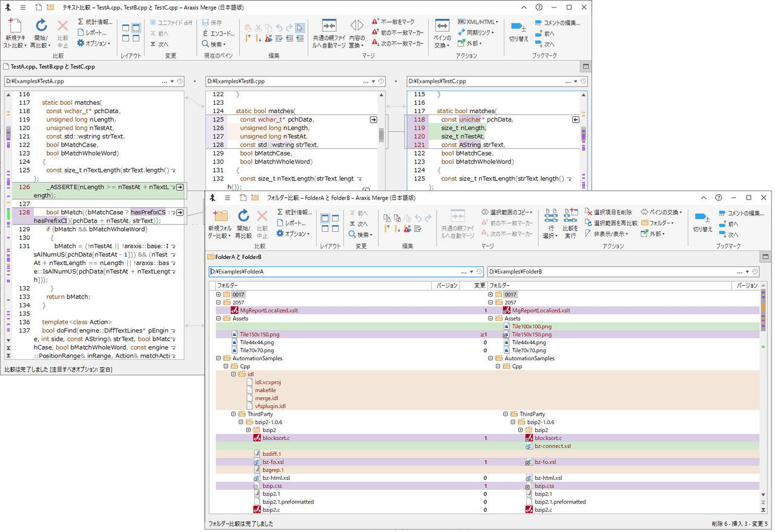Click 切り替え bookmark toggle in folder comparison
Image resolution: width=775 pixels, height=532 pixels.
coord(702,222)
